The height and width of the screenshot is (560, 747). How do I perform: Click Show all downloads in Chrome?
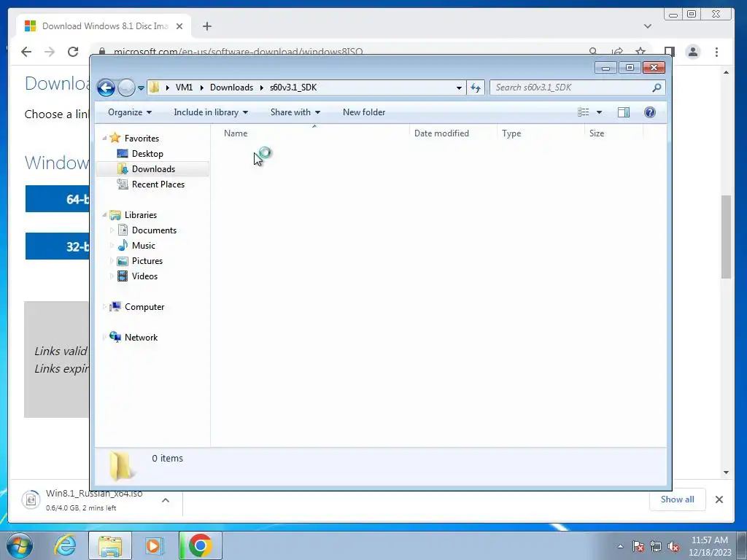[x=677, y=499]
